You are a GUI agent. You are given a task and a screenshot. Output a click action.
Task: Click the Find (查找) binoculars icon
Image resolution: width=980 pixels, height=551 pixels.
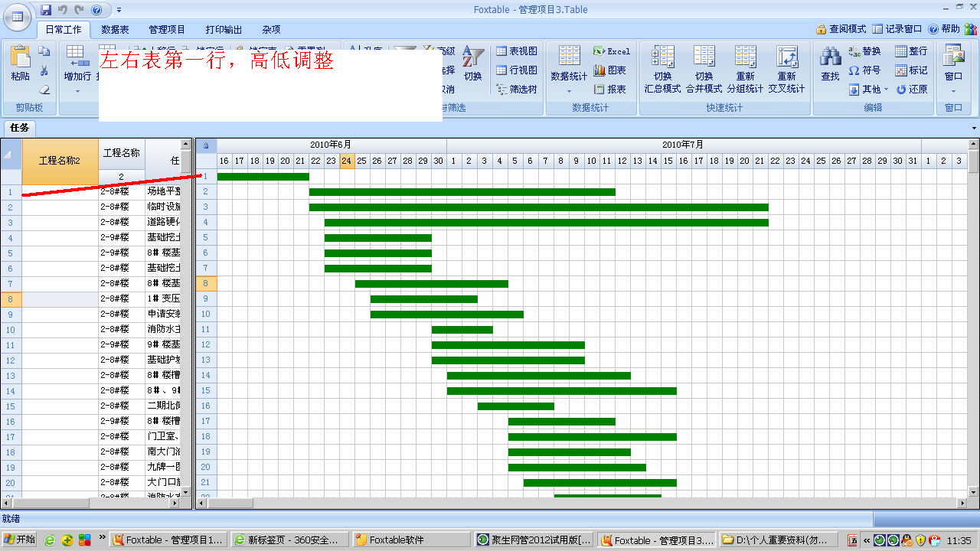830,64
